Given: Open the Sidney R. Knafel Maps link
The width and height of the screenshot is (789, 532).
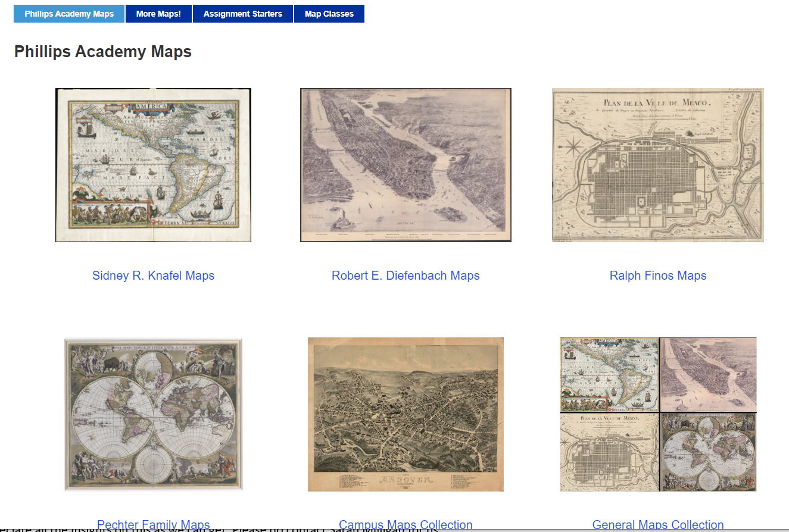Looking at the screenshot, I should [153, 276].
